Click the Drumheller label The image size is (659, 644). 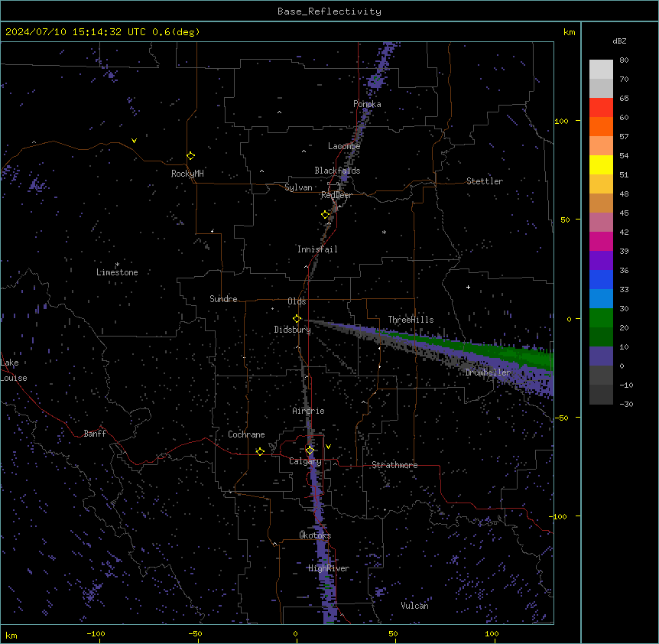tap(488, 372)
